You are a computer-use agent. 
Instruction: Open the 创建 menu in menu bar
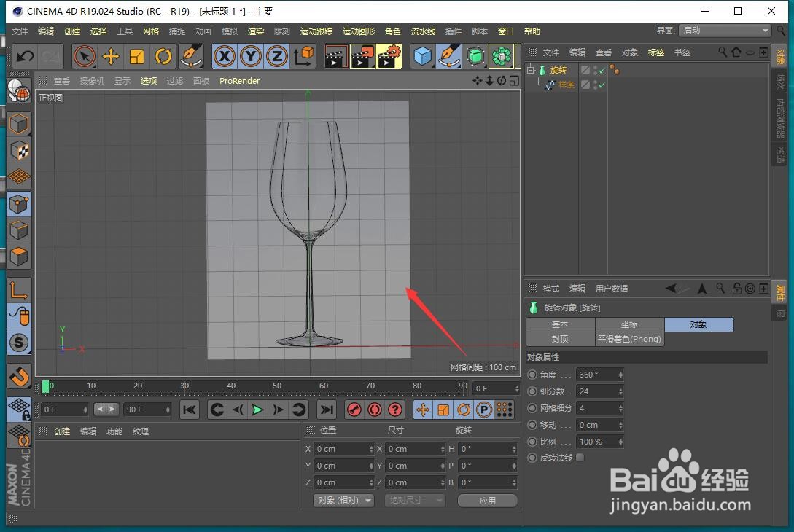(72, 31)
